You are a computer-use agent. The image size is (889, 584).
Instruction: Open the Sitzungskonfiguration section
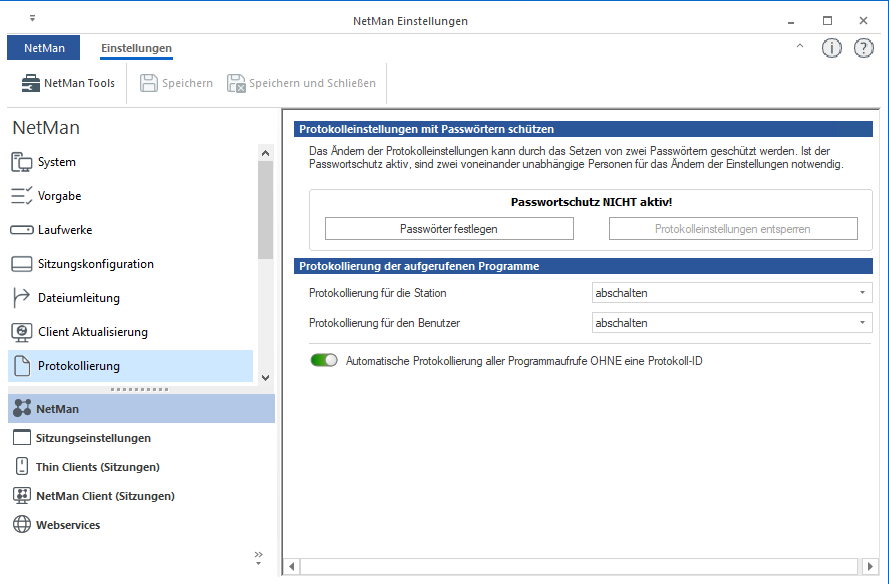click(x=93, y=263)
